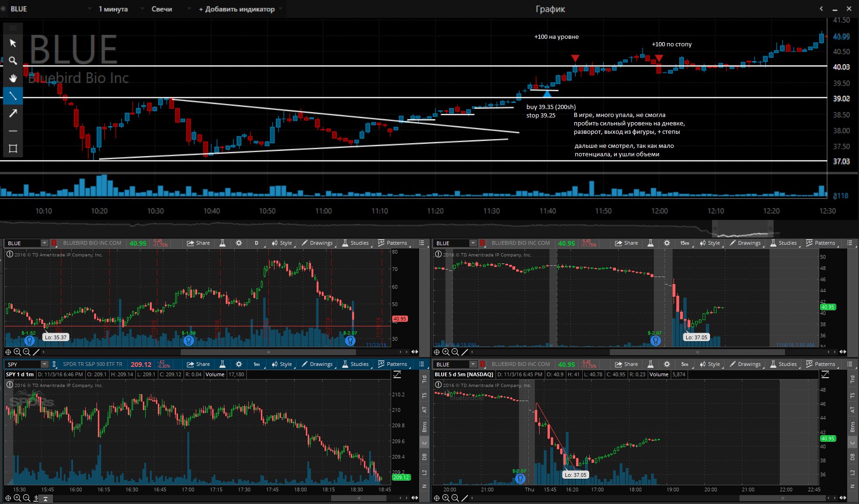The height and width of the screenshot is (504, 859).
Task: Open drawing toolbar hamburger menu above pointer
Action: 13,28
